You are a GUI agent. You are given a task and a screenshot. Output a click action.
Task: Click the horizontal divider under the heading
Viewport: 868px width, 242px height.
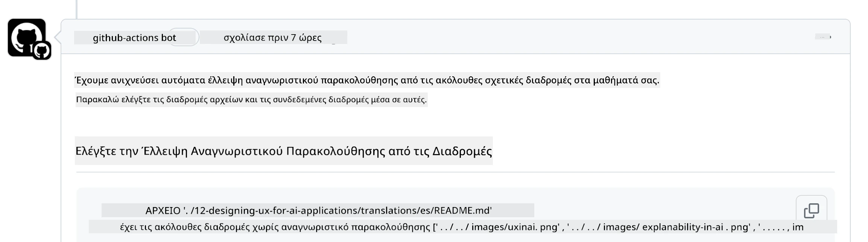point(456,172)
